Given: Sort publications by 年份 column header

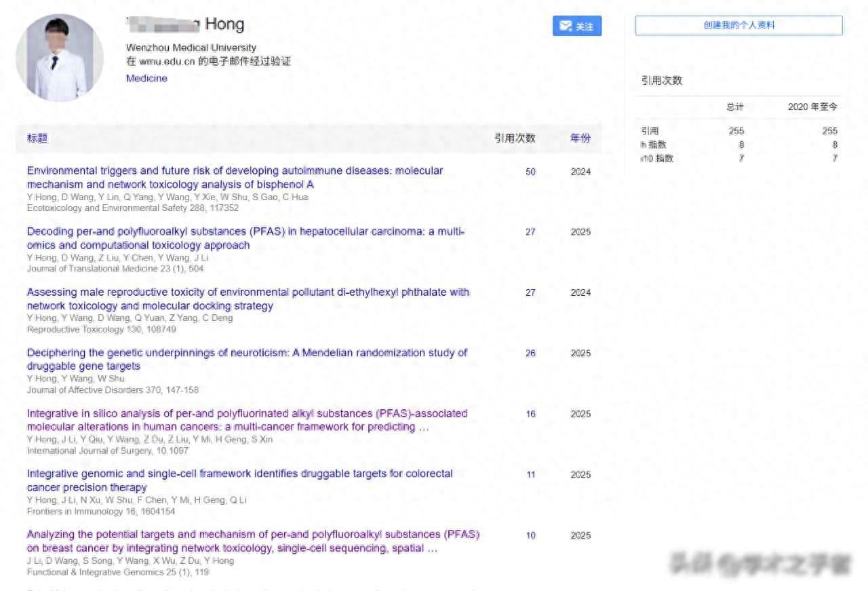Looking at the screenshot, I should tap(580, 138).
